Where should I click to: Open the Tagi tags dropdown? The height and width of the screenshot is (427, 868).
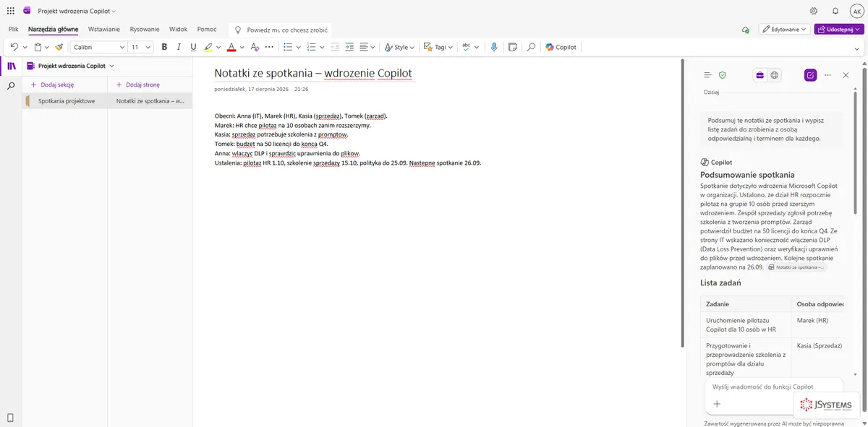(438, 47)
